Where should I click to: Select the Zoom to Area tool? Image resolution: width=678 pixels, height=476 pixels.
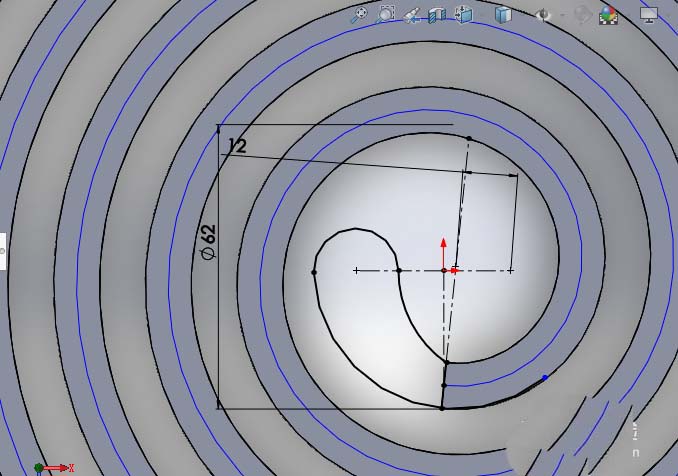pos(385,14)
